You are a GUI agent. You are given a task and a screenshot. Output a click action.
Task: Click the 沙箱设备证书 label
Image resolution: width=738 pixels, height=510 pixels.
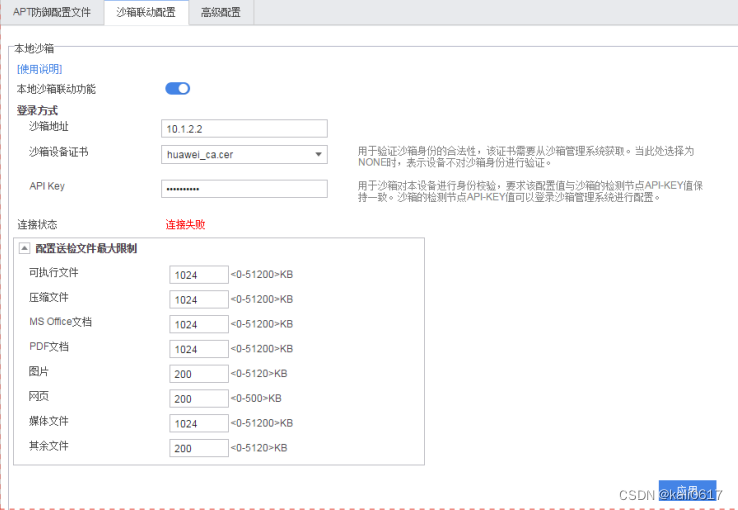pyautogui.click(x=58, y=151)
